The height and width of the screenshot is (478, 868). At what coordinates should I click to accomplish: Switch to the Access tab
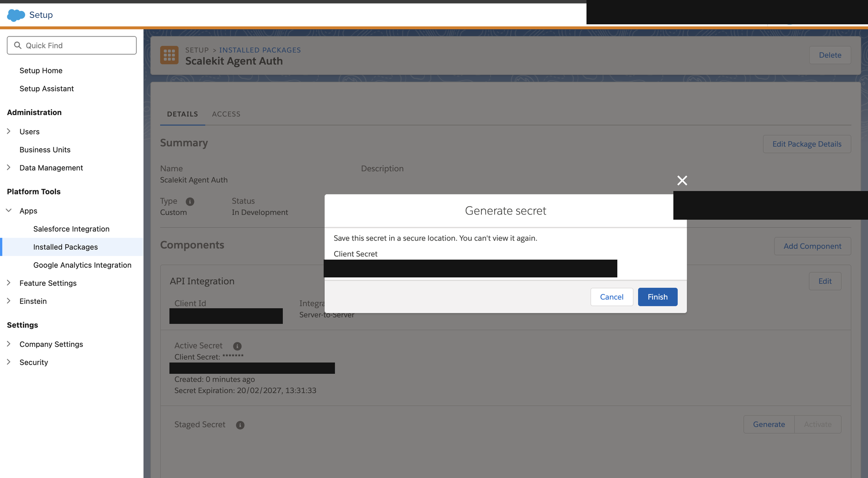pyautogui.click(x=226, y=114)
